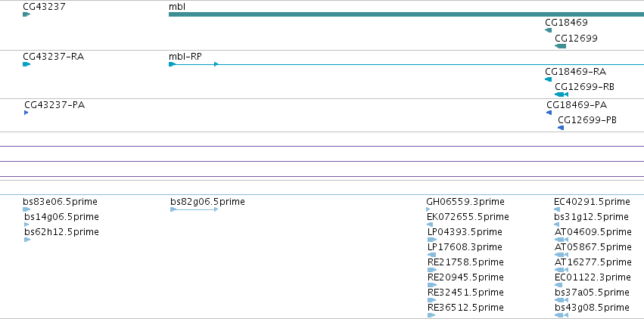This screenshot has width=644, height=319.
Task: Select the CG18469 gene label
Action: pyautogui.click(x=566, y=23)
